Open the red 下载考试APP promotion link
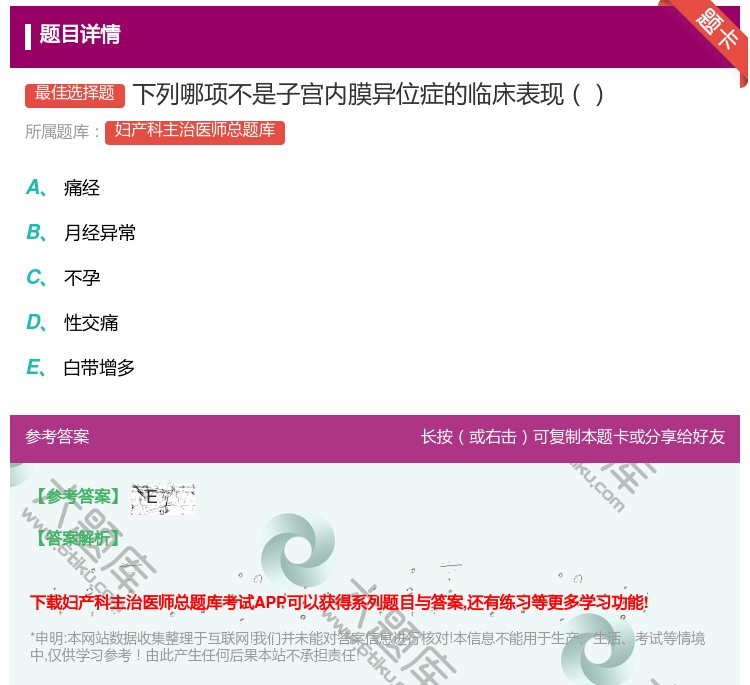 coord(339,602)
